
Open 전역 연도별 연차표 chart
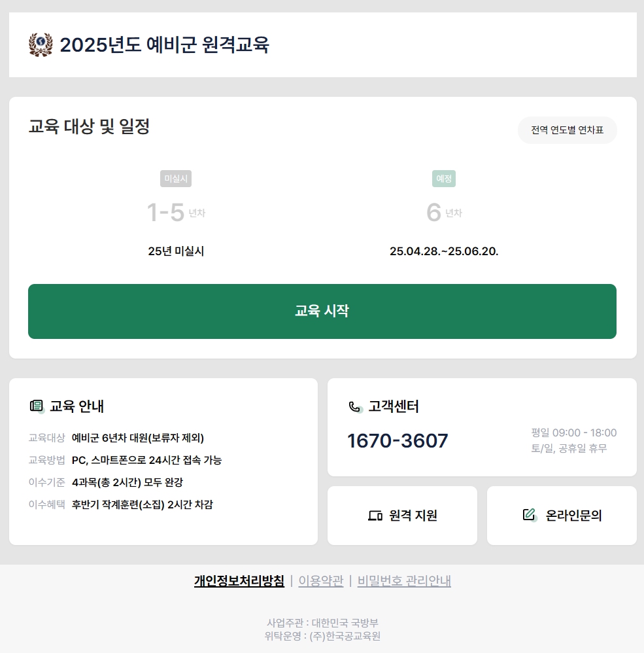[x=567, y=130]
